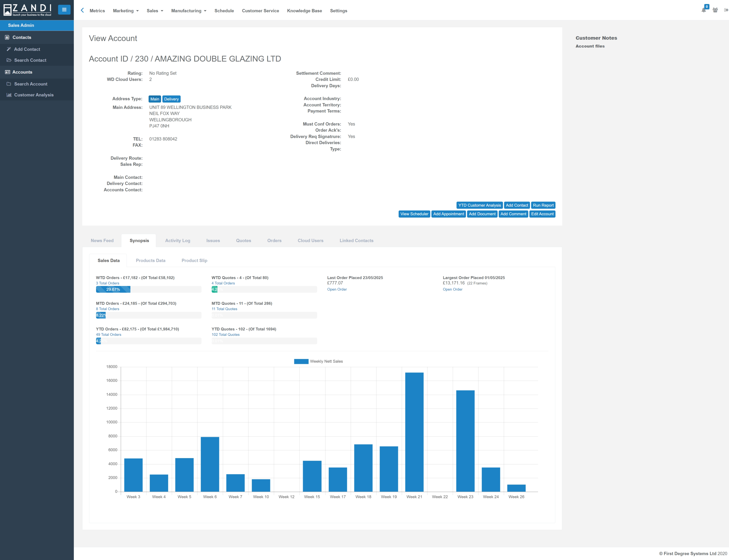This screenshot has width=729, height=560.
Task: Click the users group icon
Action: (x=715, y=10)
